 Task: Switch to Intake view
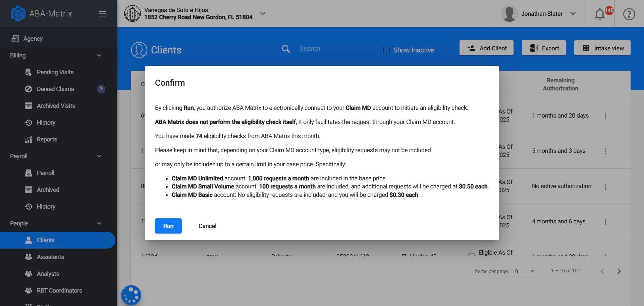tap(602, 48)
